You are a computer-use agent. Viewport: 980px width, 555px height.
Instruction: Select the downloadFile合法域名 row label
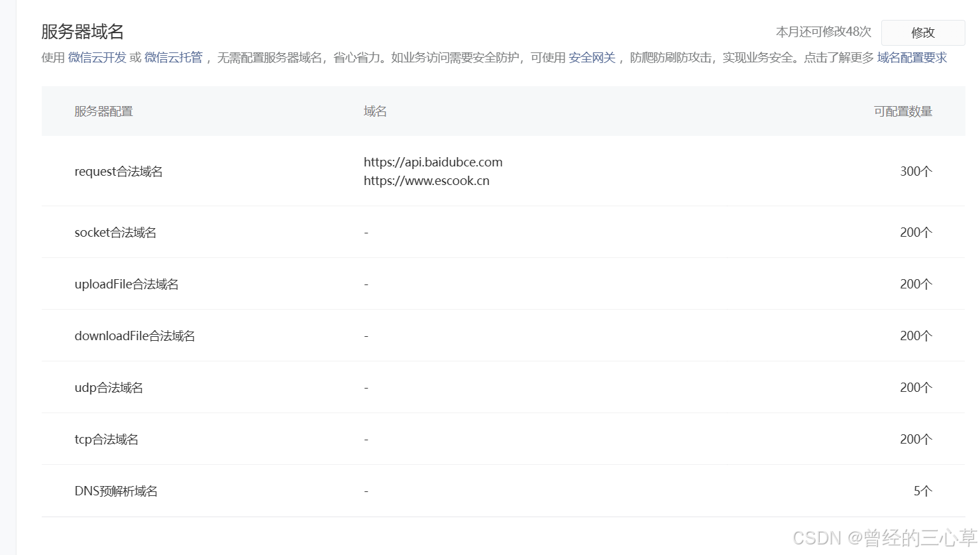pos(135,336)
